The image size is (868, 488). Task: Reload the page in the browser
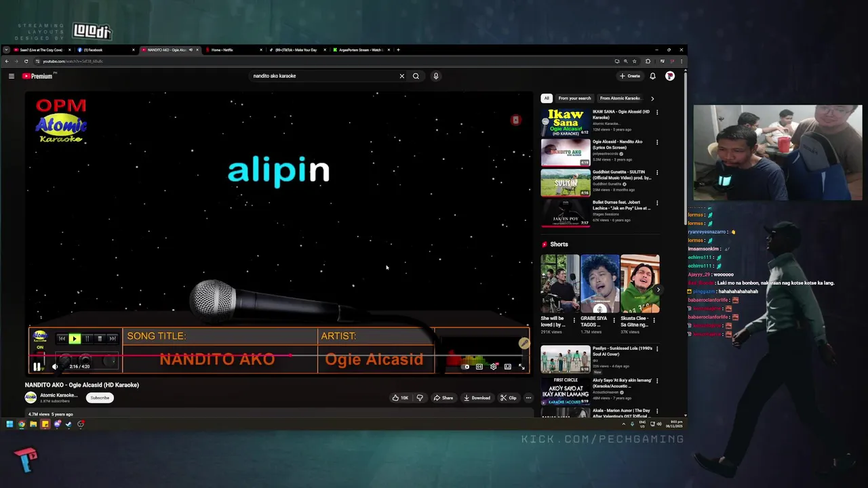pos(26,61)
